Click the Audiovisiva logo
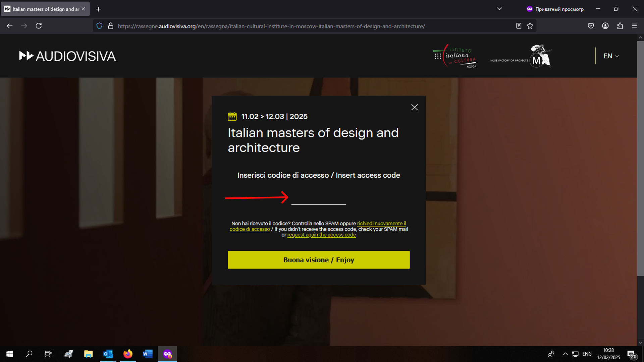Viewport: 644px width, 362px height. pyautogui.click(x=67, y=56)
